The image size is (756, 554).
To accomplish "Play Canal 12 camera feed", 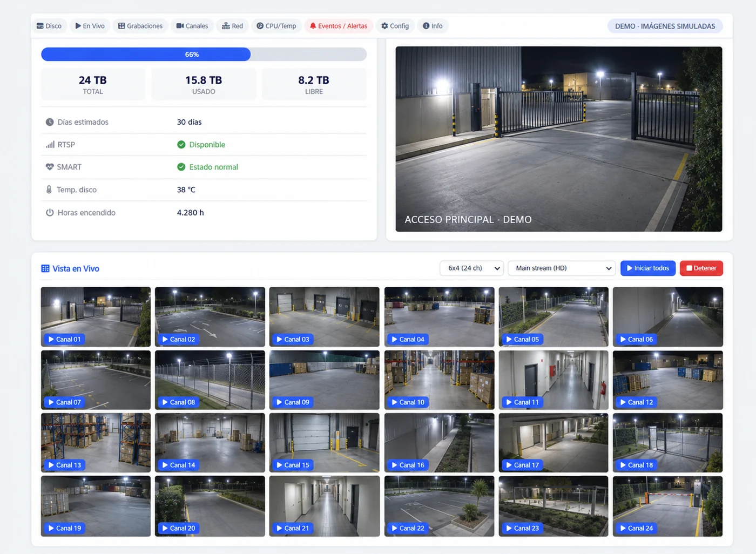I will point(636,402).
